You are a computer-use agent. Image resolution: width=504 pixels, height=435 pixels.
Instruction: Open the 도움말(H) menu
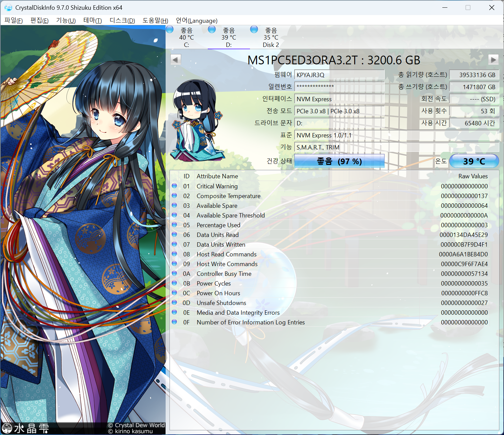point(155,20)
